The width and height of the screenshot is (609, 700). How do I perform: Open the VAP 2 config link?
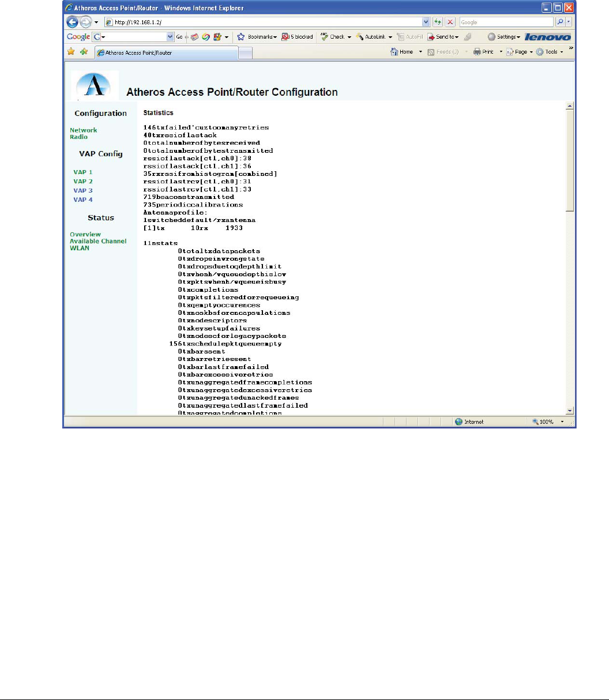pyautogui.click(x=82, y=182)
